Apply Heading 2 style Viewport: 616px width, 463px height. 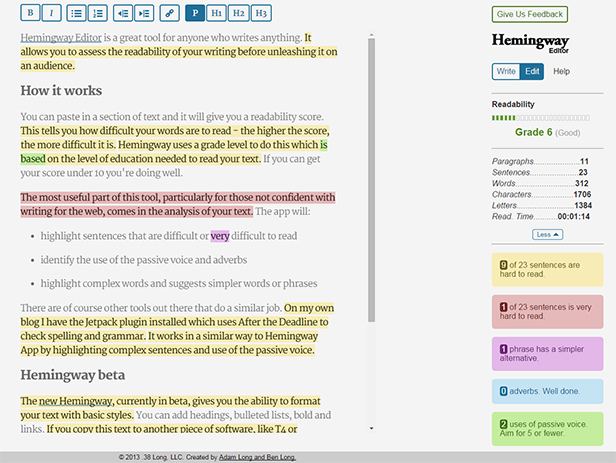pos(239,14)
